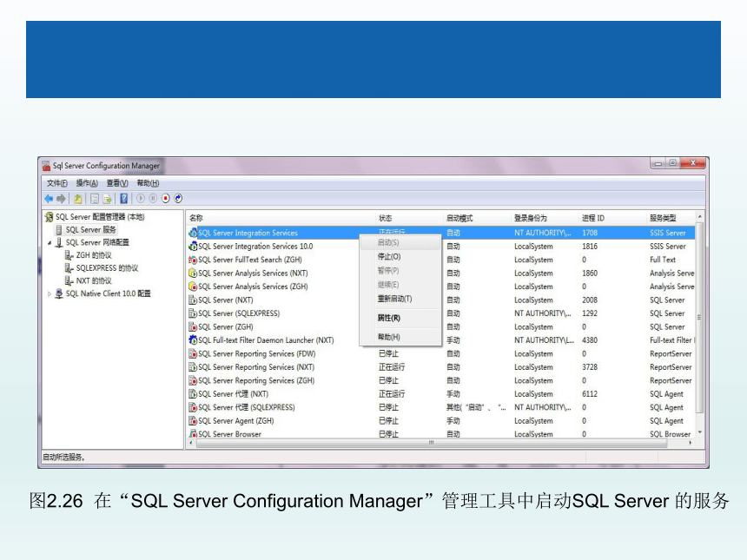Click the icon of SQL Server Analysis Services (NXT)

[193, 273]
